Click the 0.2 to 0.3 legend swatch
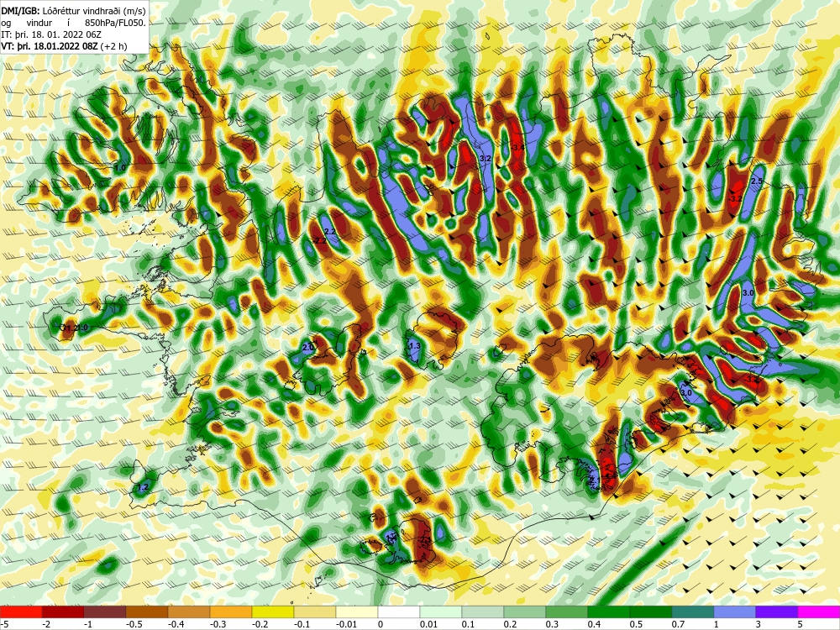The height and width of the screenshot is (630, 840). (525, 612)
